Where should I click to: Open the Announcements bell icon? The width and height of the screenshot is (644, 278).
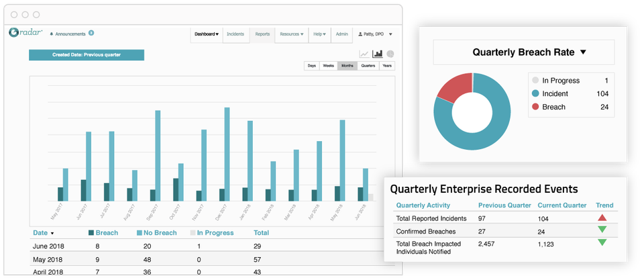tap(52, 34)
